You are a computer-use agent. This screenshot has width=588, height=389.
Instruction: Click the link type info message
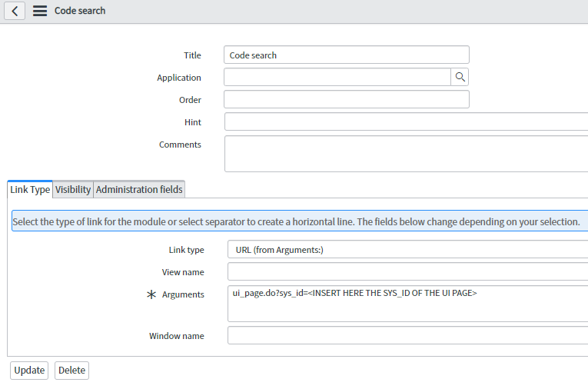tap(300, 221)
